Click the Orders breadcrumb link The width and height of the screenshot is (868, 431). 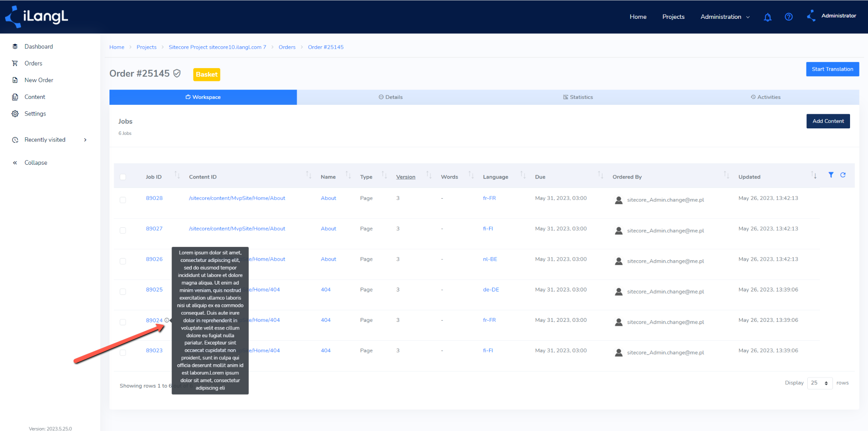287,47
